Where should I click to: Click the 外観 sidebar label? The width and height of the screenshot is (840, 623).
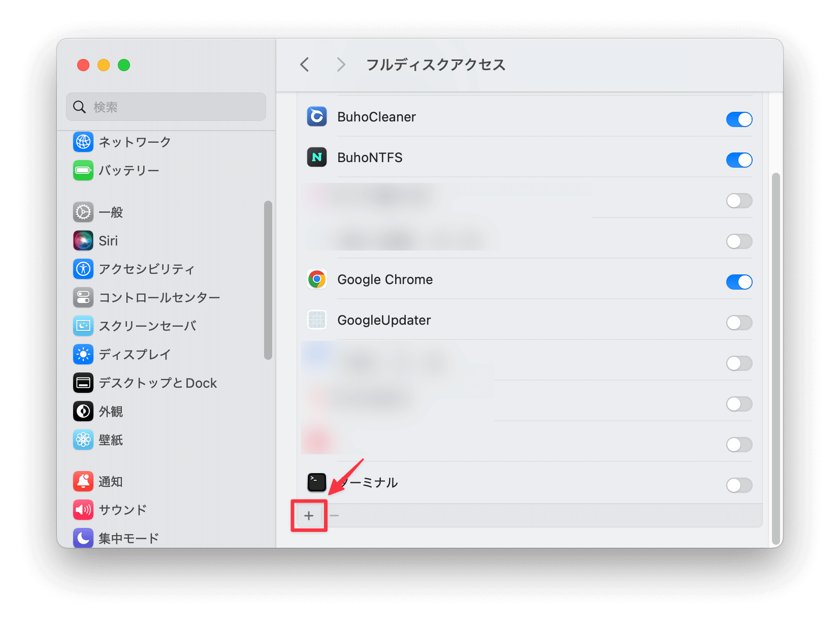pyautogui.click(x=111, y=411)
